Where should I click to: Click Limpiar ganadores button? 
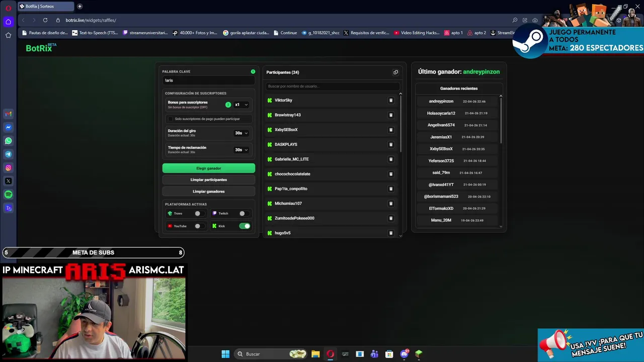pyautogui.click(x=209, y=192)
